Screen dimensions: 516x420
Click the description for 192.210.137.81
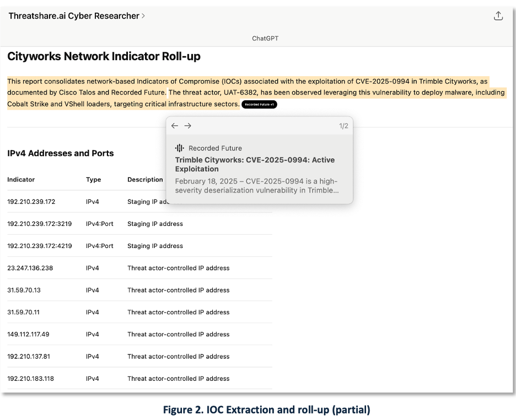(x=179, y=356)
